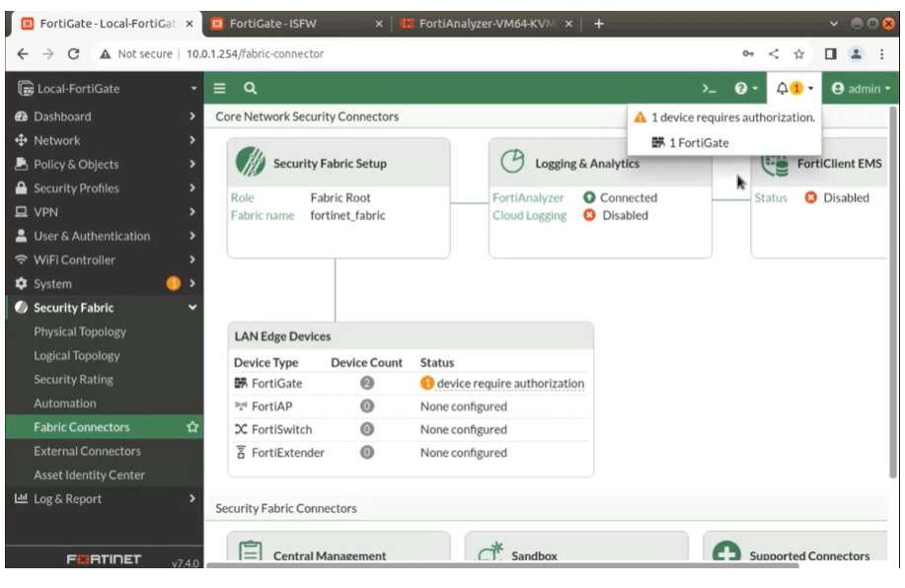The height and width of the screenshot is (588, 905).
Task: Click the Fabric Connectors favorite star
Action: (192, 427)
